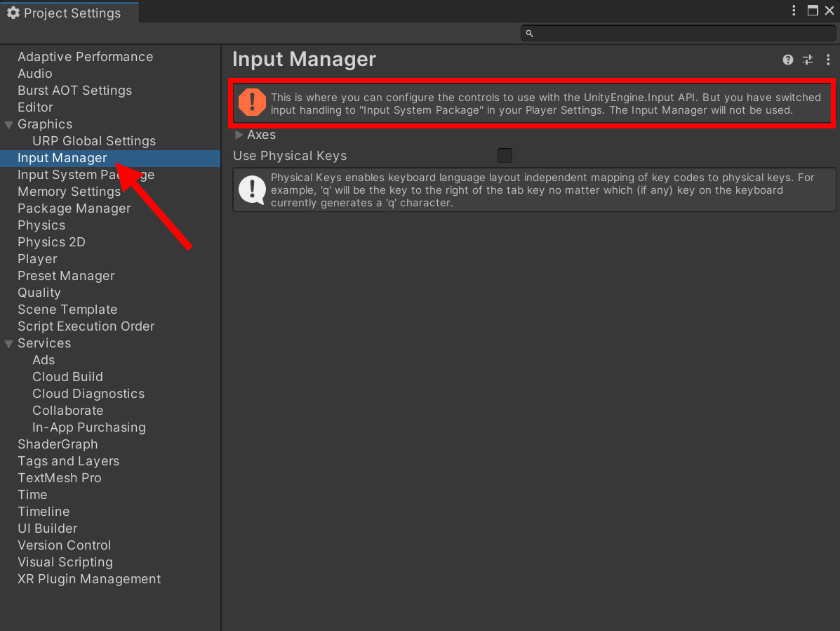Open Scene Template settings
Image resolution: width=840 pixels, height=631 pixels.
point(67,310)
